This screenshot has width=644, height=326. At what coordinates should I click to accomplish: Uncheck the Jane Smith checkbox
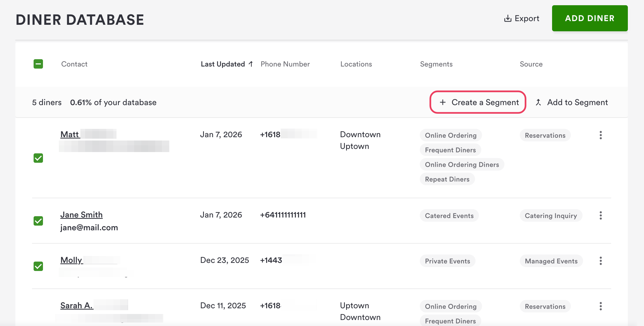38,221
